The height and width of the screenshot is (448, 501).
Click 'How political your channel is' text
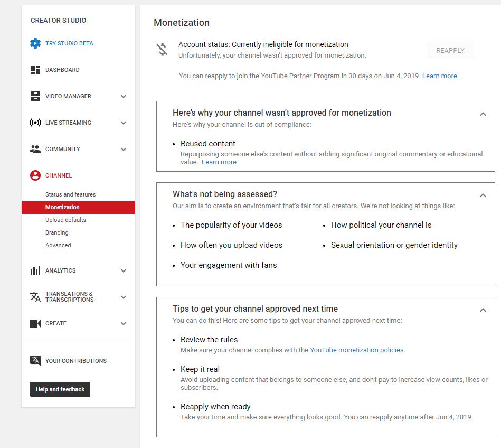click(381, 225)
